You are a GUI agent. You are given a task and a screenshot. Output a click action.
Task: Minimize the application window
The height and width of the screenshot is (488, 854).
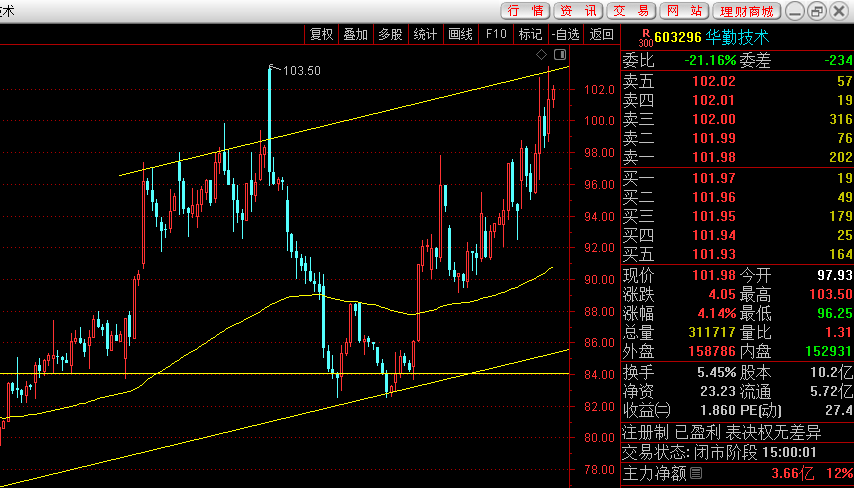[795, 11]
